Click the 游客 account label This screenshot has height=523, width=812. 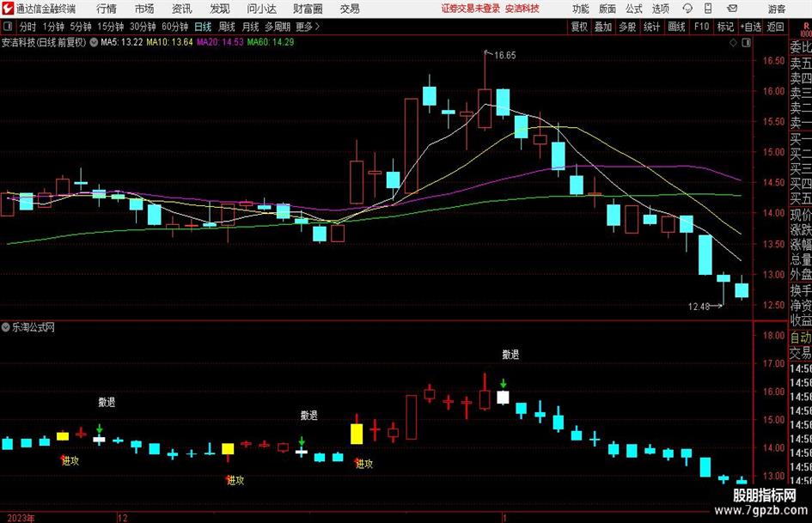click(776, 9)
